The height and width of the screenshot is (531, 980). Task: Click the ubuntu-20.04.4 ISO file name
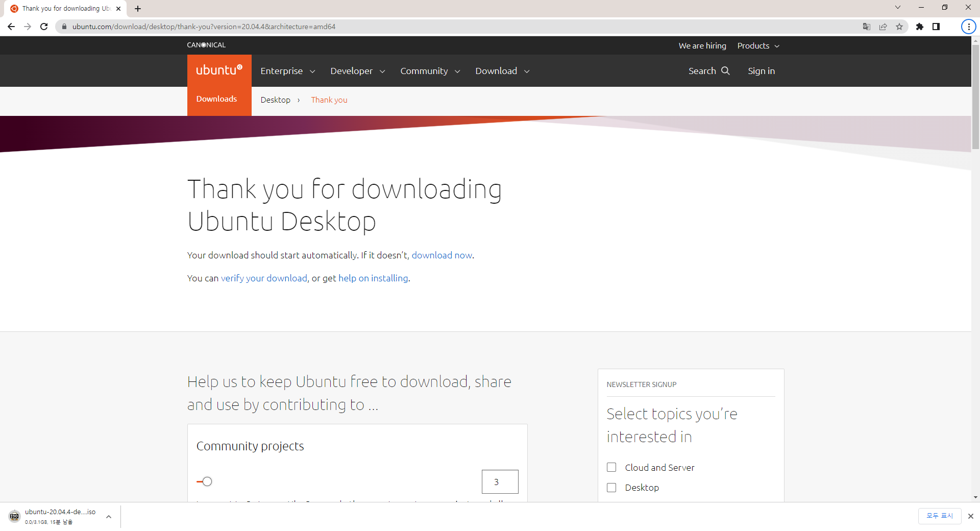pyautogui.click(x=60, y=512)
